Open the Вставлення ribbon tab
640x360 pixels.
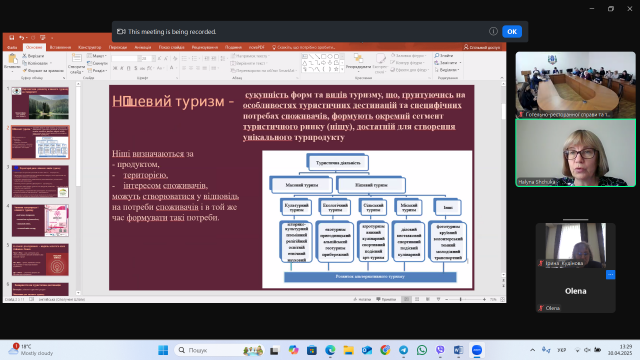tap(60, 47)
